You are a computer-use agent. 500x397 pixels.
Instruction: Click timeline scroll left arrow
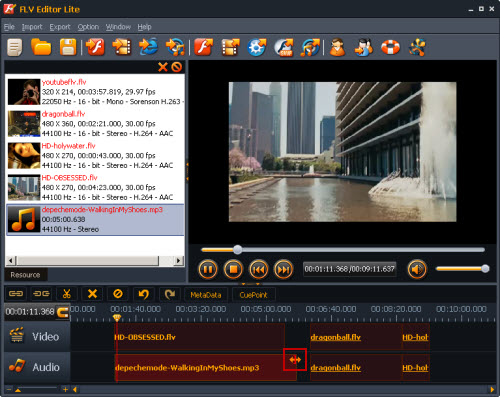click(x=75, y=389)
